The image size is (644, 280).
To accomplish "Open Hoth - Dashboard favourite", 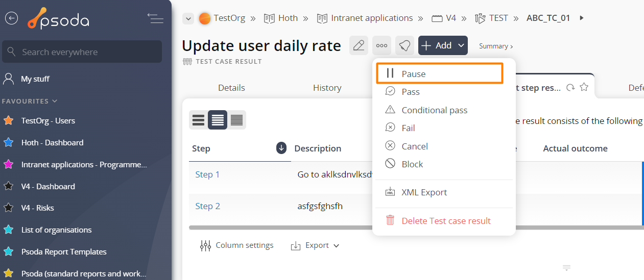I will (x=52, y=143).
